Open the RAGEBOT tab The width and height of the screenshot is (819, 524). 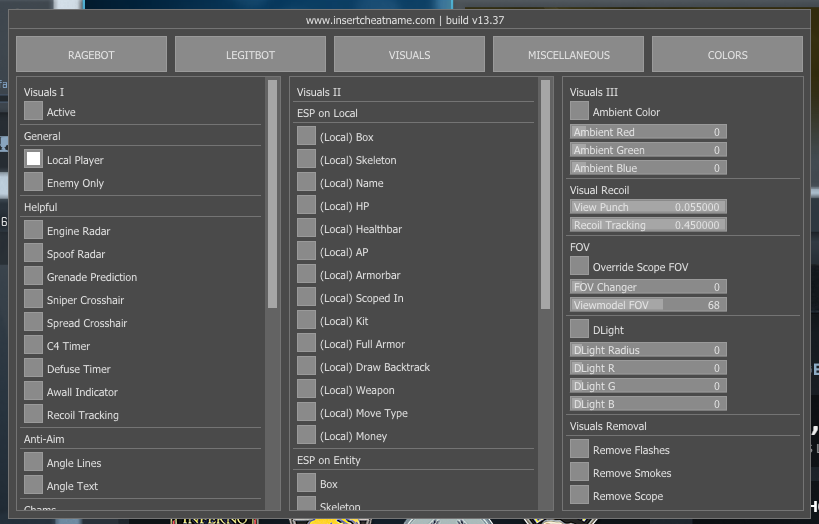coord(91,55)
